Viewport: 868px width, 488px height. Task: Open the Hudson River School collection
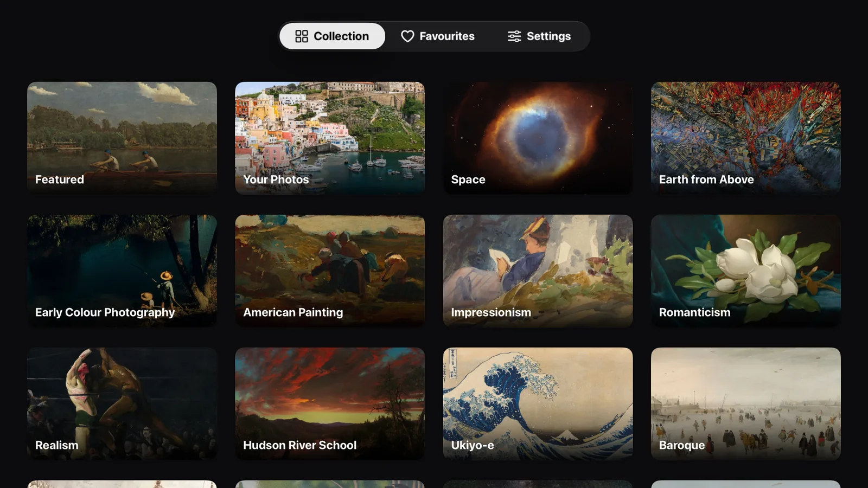click(330, 404)
